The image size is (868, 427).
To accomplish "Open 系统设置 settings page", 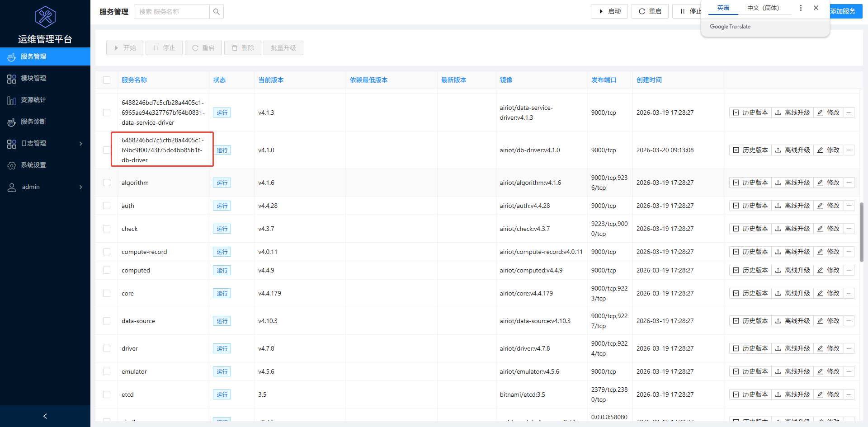I will (x=33, y=165).
